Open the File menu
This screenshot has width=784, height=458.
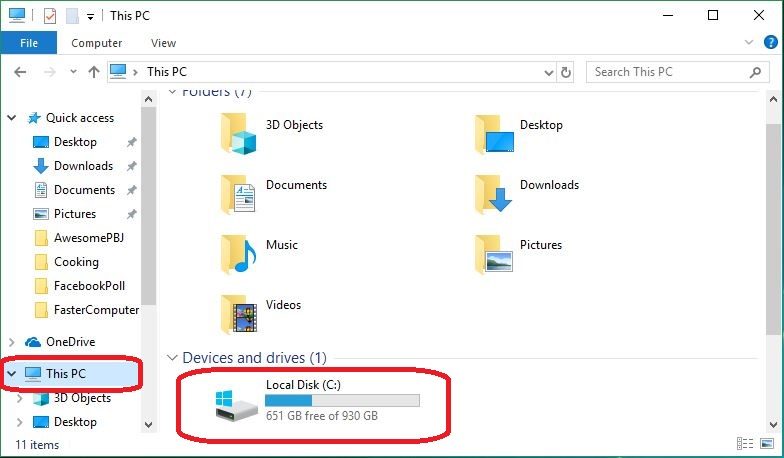(x=29, y=43)
